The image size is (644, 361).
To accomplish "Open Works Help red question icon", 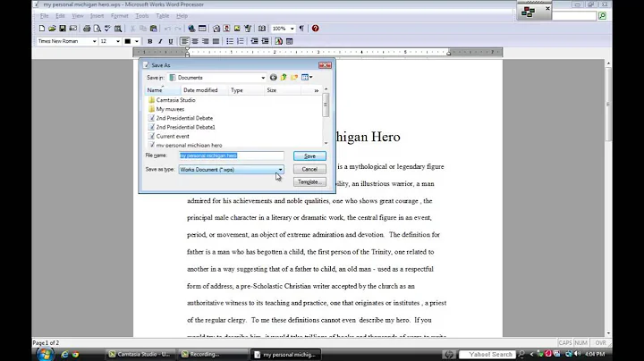I will point(315,29).
